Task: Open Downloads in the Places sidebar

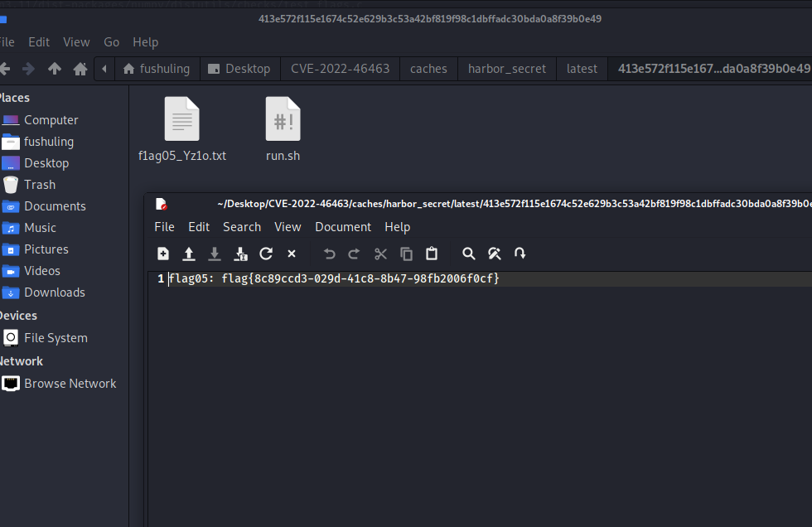Action: pyautogui.click(x=54, y=293)
